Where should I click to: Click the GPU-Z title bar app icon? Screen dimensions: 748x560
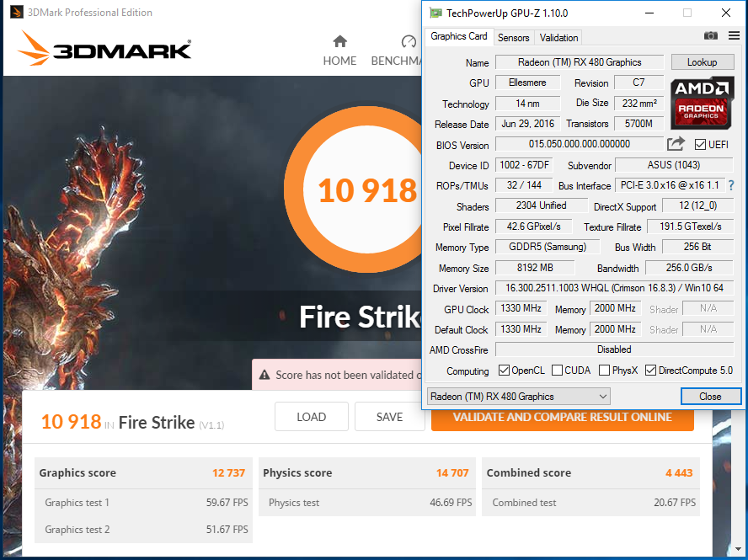pyautogui.click(x=435, y=13)
